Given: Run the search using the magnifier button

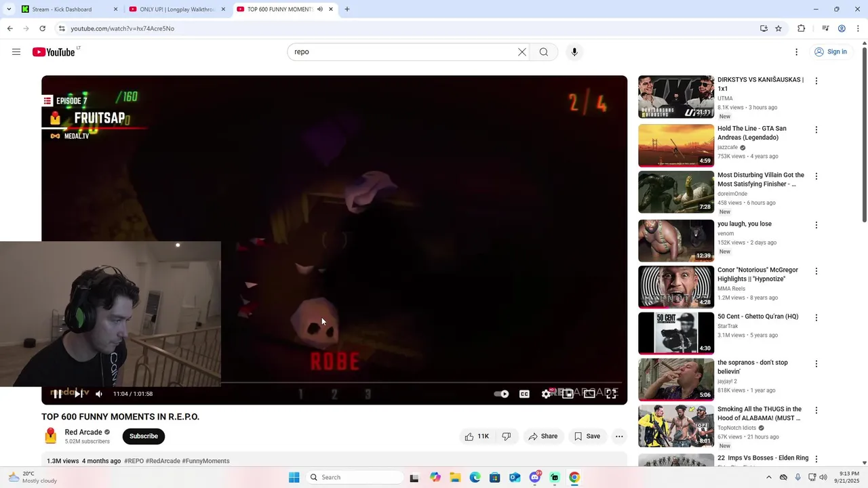Looking at the screenshot, I should 544,52.
